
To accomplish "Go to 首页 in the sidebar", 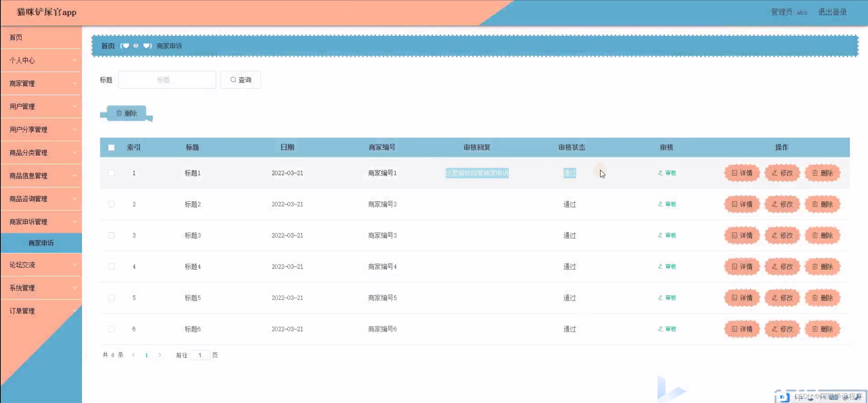I will click(x=16, y=37).
